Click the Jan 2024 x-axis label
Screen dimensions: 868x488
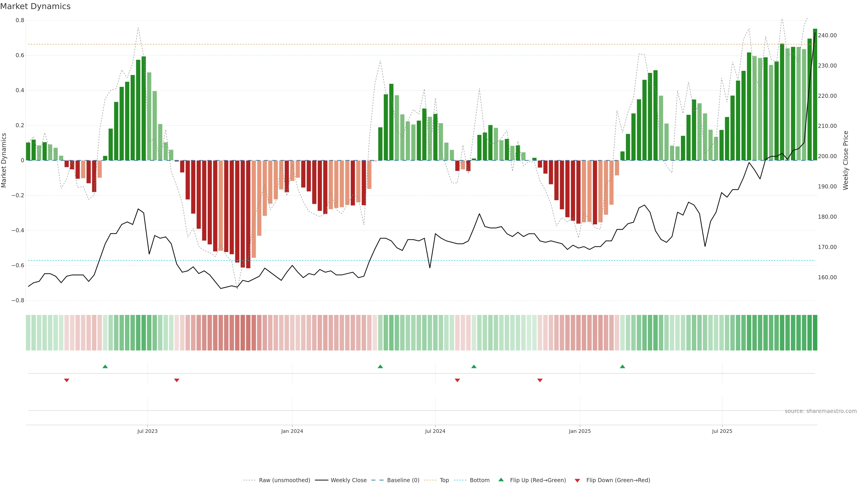(292, 431)
